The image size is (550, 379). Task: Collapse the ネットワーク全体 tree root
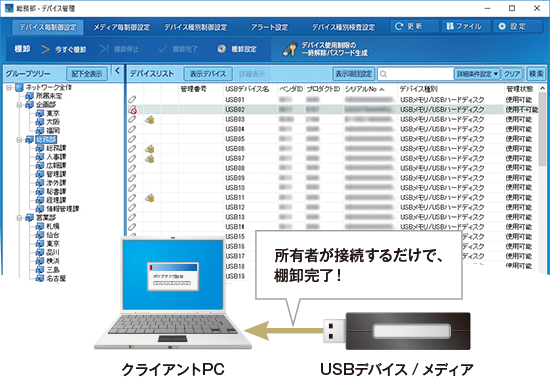pyautogui.click(x=9, y=87)
